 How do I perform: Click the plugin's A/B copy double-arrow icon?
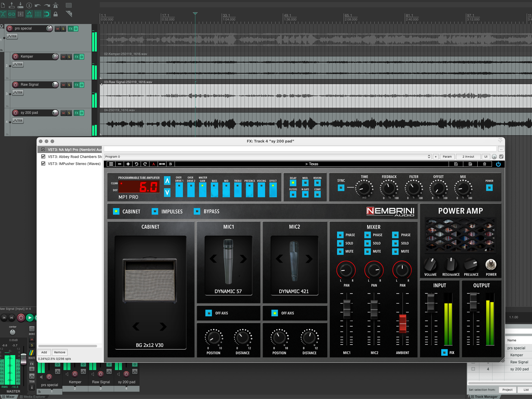(x=162, y=164)
